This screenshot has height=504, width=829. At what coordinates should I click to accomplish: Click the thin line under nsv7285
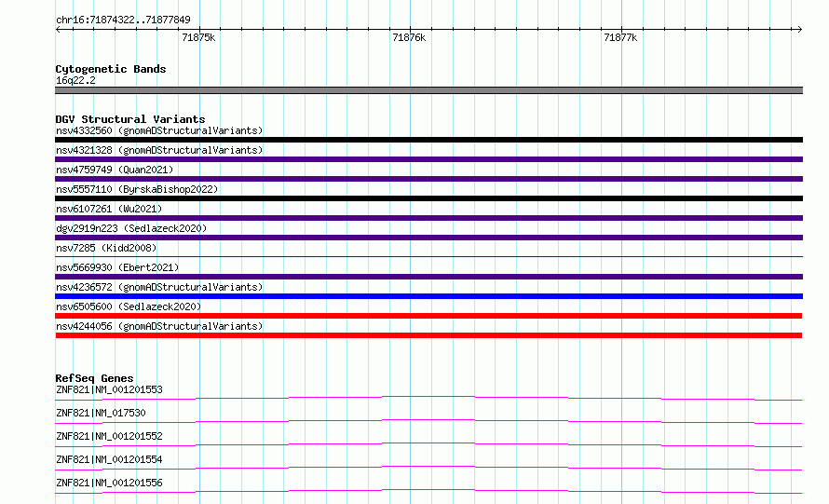(x=428, y=256)
